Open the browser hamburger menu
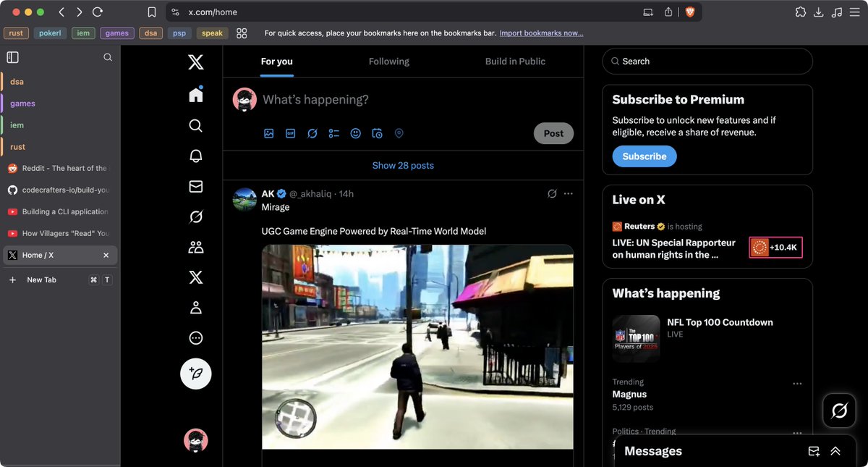 854,12
